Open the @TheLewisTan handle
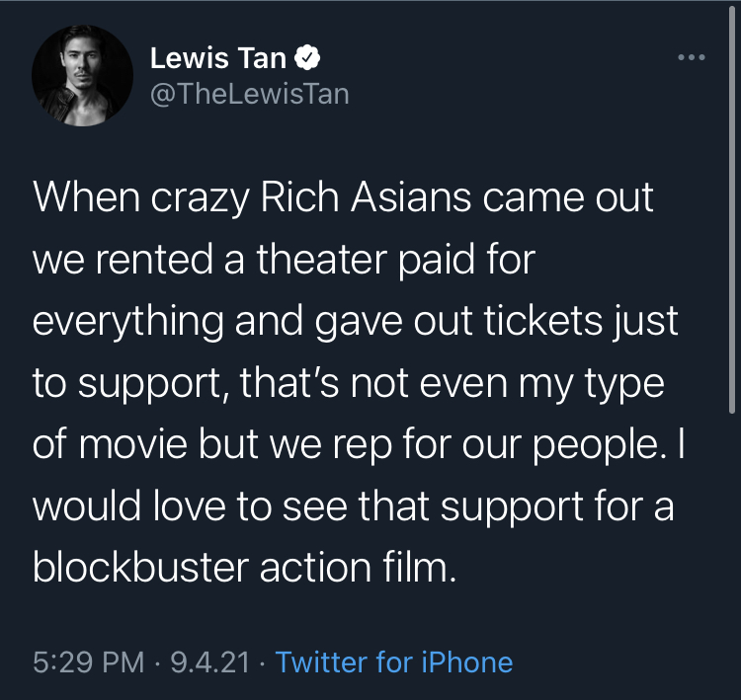This screenshot has height=700, width=741. [249, 95]
